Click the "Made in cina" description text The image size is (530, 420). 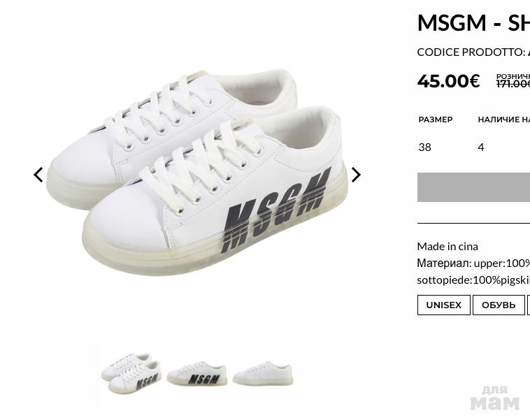click(447, 246)
